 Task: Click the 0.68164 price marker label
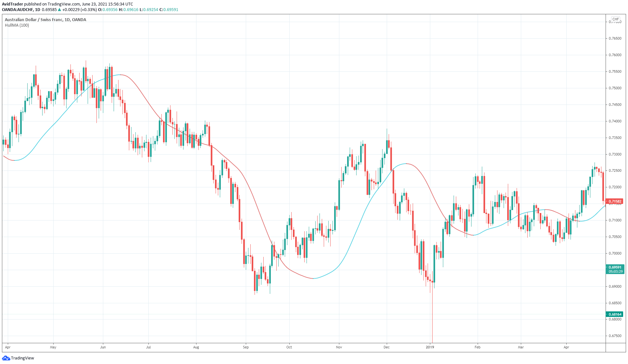point(615,314)
